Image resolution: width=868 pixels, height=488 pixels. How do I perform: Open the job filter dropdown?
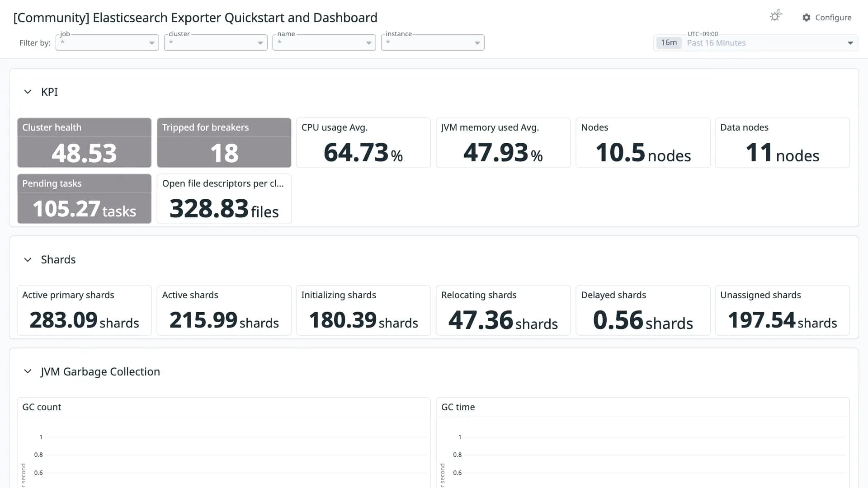[107, 42]
